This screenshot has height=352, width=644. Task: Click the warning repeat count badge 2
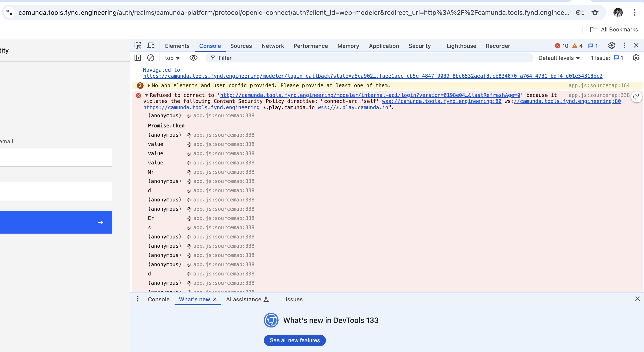(x=140, y=86)
